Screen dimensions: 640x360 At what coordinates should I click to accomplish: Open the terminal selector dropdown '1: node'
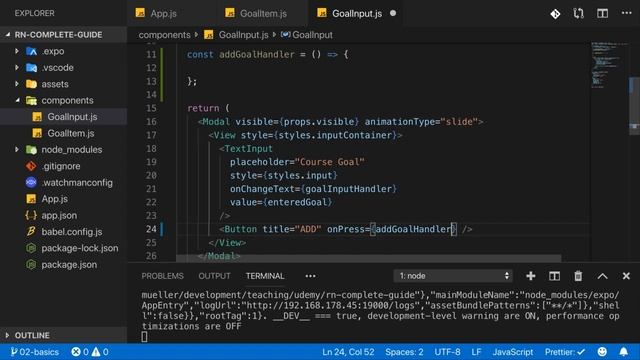click(453, 276)
